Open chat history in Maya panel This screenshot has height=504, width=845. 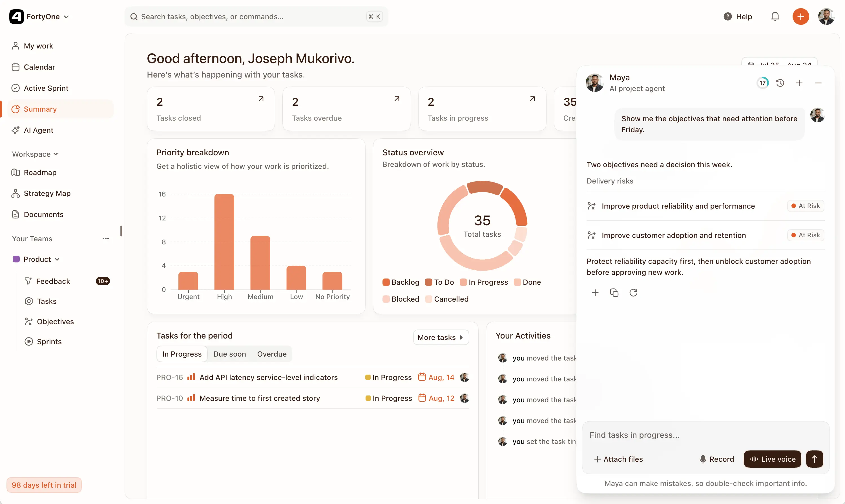click(780, 83)
